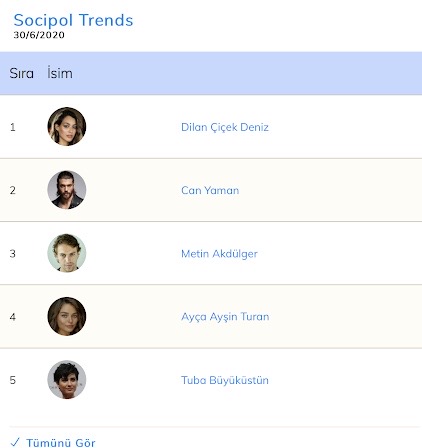Click the checkmark icon beside Tümünü Gör
Image resolution: width=422 pixels, height=448 pixels.
coord(15,443)
